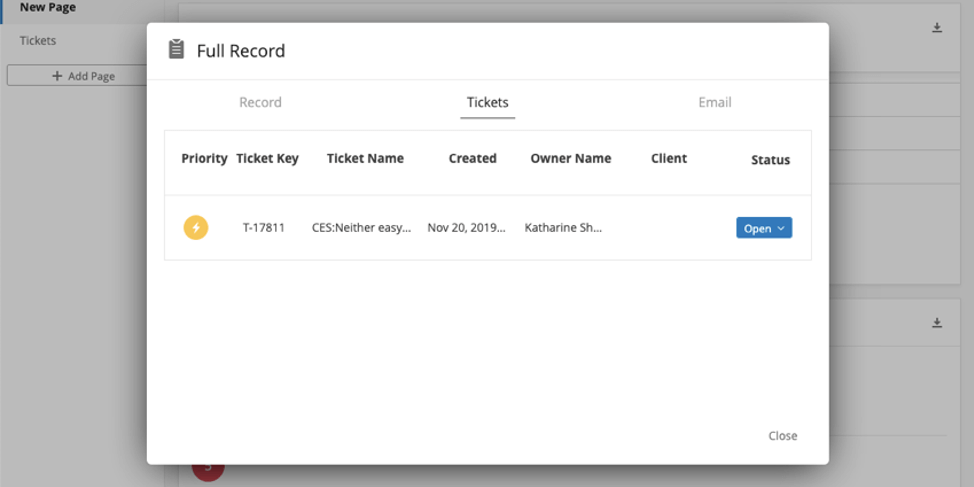Close the Full Record dialog with Close

[x=782, y=436]
